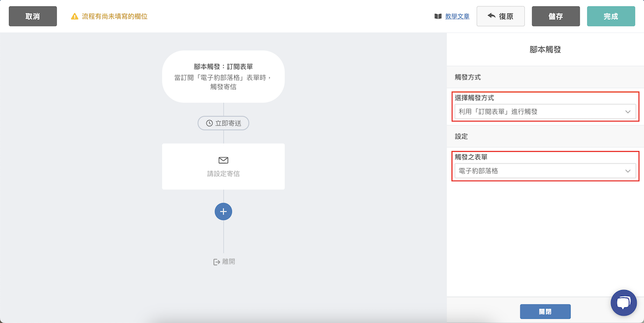Click the 離開 exit icon
This screenshot has height=323, width=644.
click(x=216, y=262)
